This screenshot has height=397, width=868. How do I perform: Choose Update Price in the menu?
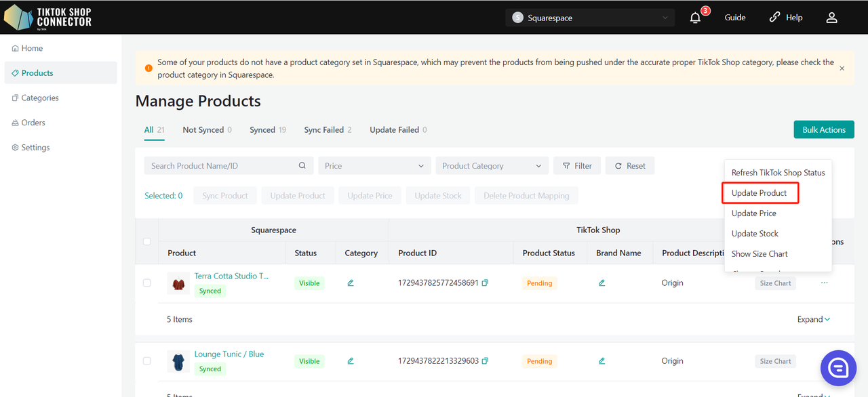778,213
